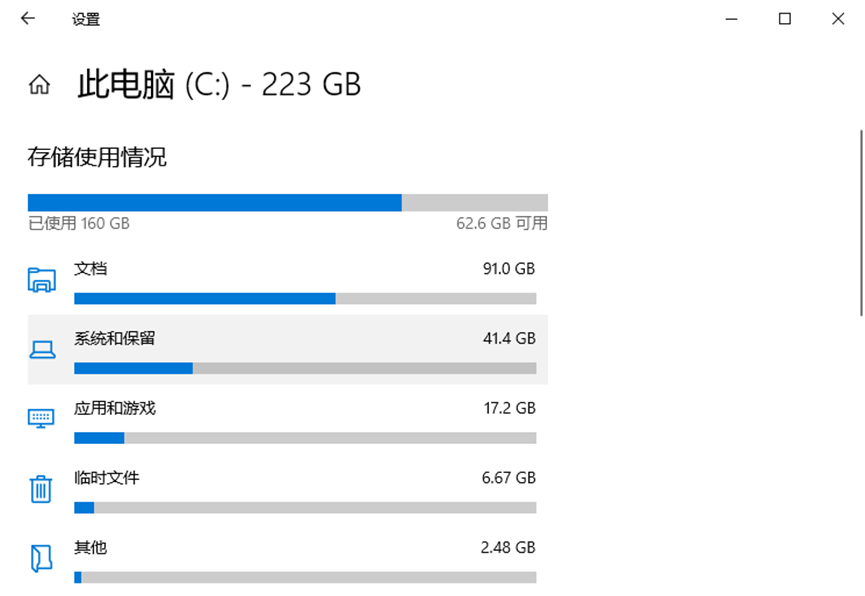The width and height of the screenshot is (865, 596).
Task: Select the 应用和游戏 label
Action: [x=115, y=408]
